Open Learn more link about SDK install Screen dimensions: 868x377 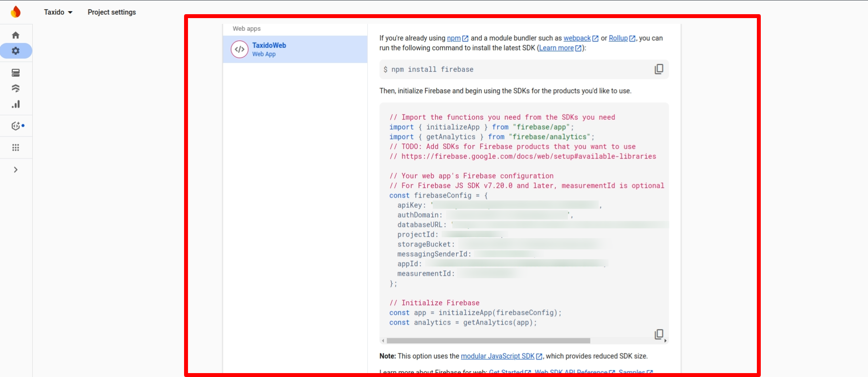[x=556, y=48]
